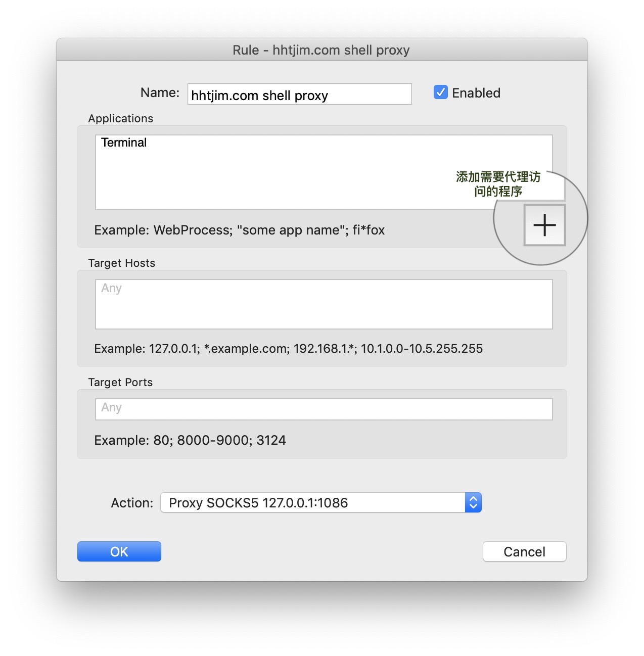Click the Target Hosts section heading
The height and width of the screenshot is (656, 644).
tap(122, 263)
